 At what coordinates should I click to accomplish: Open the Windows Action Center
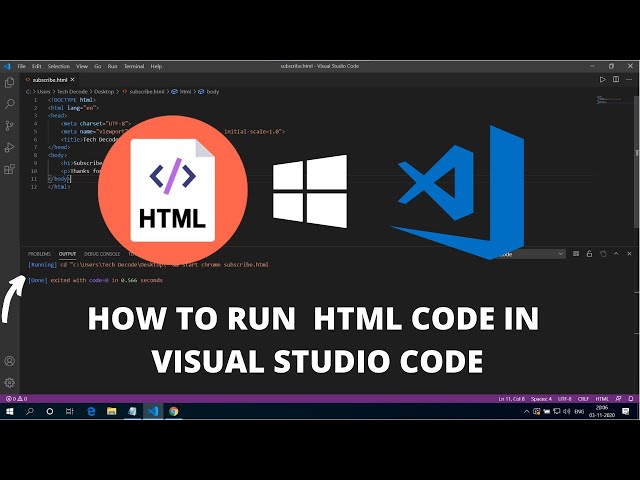coord(626,411)
